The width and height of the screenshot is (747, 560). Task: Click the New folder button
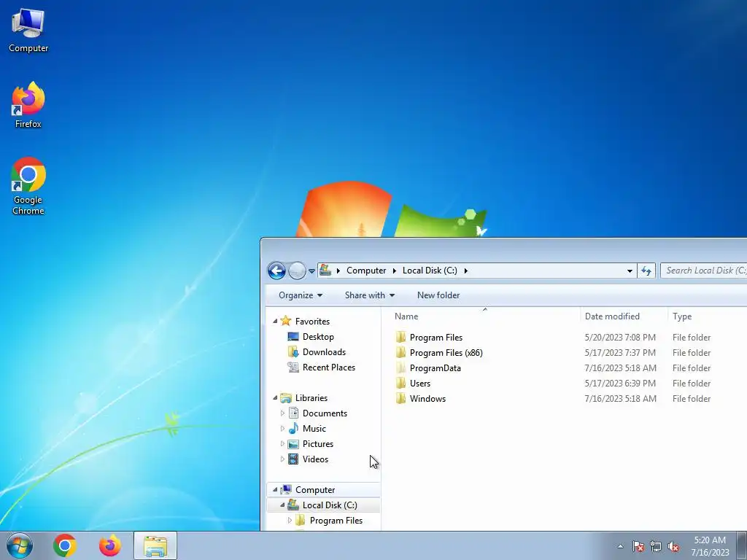(x=438, y=295)
